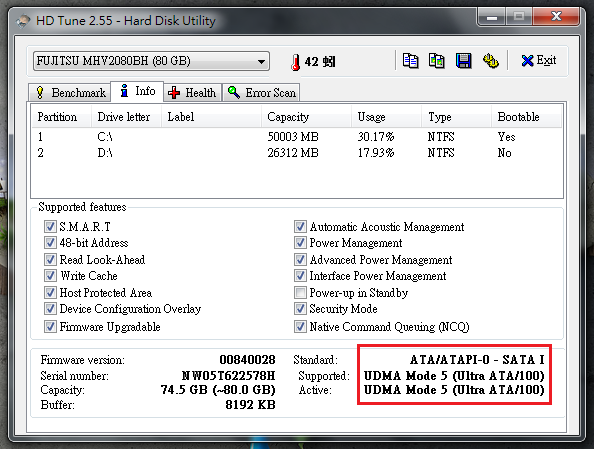Toggle the Power Management checkbox
This screenshot has height=449, width=594.
pos(300,242)
